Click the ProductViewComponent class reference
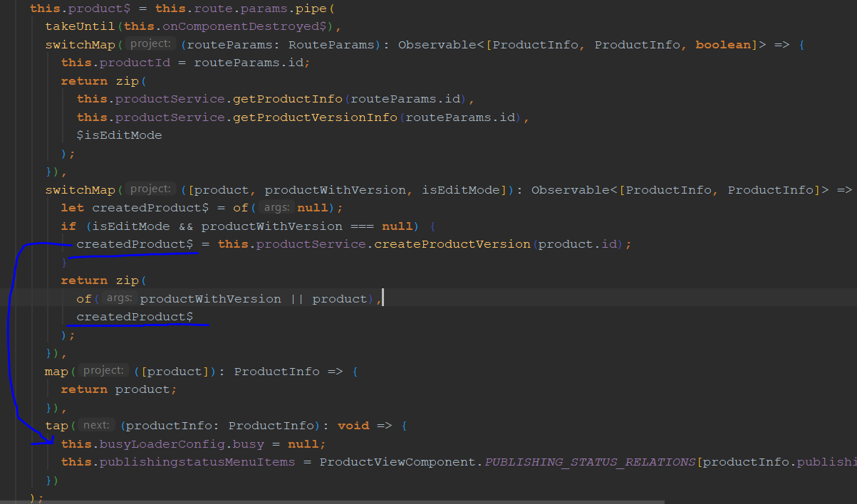The width and height of the screenshot is (857, 504). (398, 462)
